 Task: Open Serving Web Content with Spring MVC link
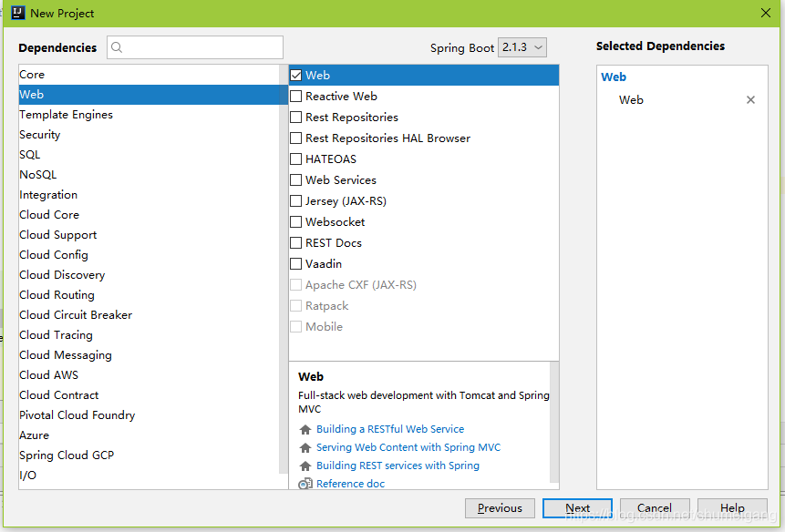pyautogui.click(x=408, y=447)
